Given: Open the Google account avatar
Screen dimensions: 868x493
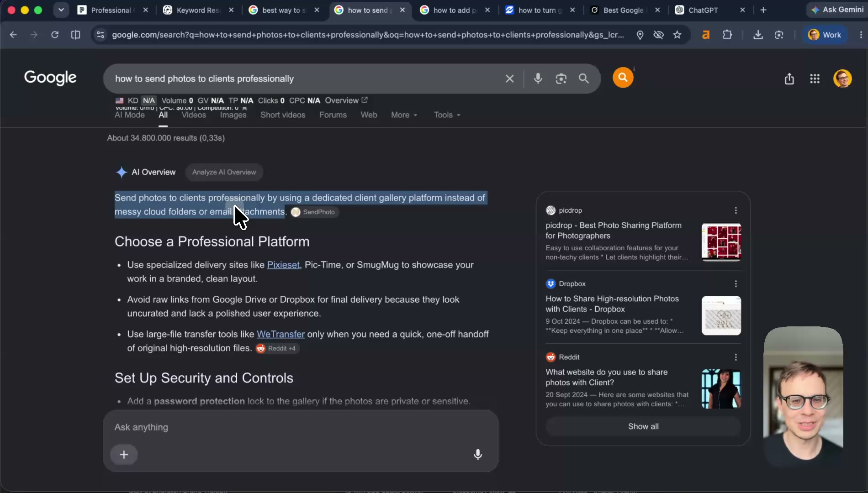Looking at the screenshot, I should [842, 79].
